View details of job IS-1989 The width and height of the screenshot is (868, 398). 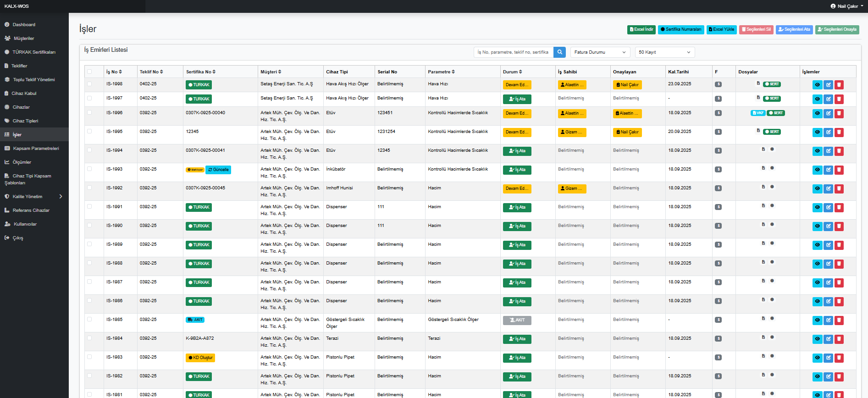[x=817, y=245]
